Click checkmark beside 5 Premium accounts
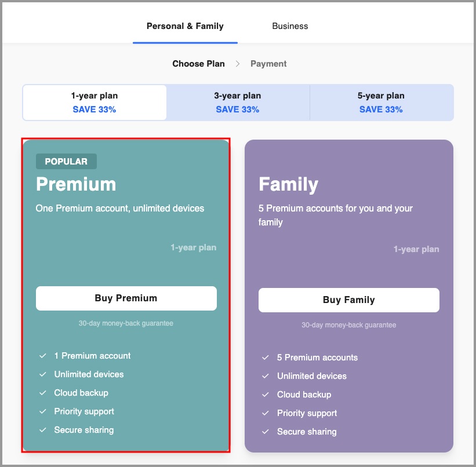This screenshot has width=476, height=467. click(x=265, y=357)
